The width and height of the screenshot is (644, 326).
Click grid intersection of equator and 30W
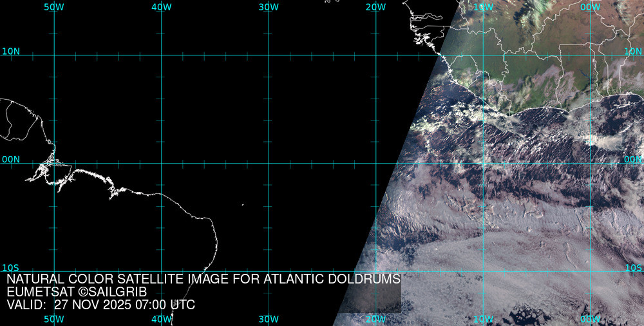click(x=269, y=163)
